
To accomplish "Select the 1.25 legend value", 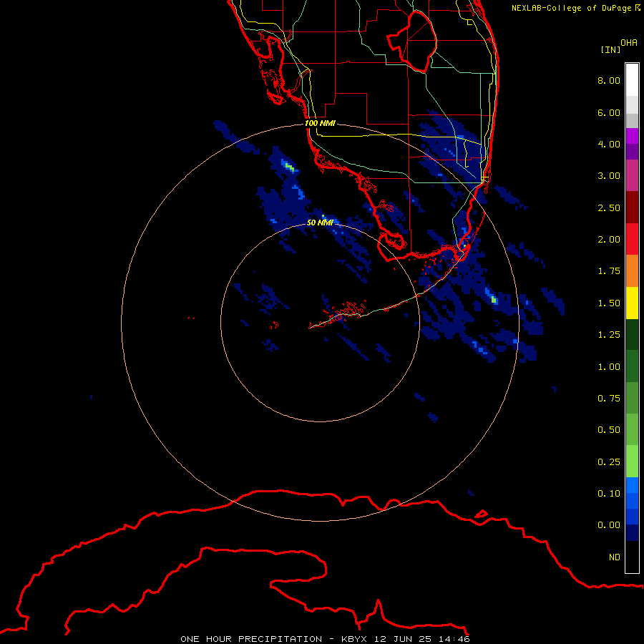I will click(609, 335).
